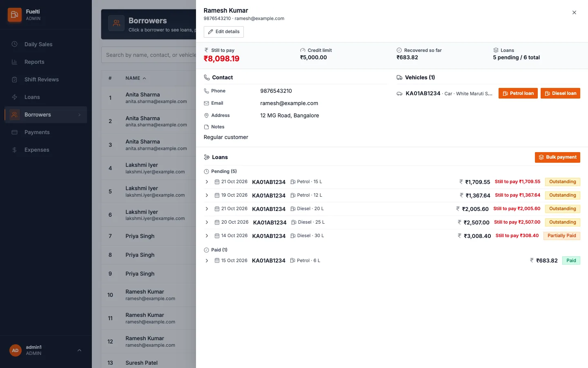
Task: Expand the 14 Oct 2026 Diesel 30 L loan
Action: coord(207,236)
